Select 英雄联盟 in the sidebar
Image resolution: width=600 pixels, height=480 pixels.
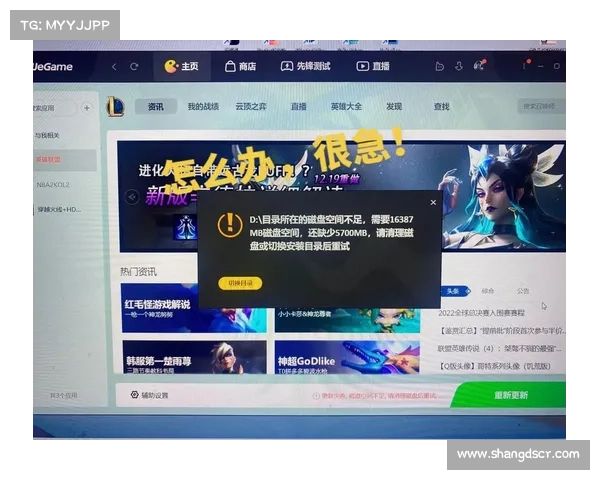[65, 160]
